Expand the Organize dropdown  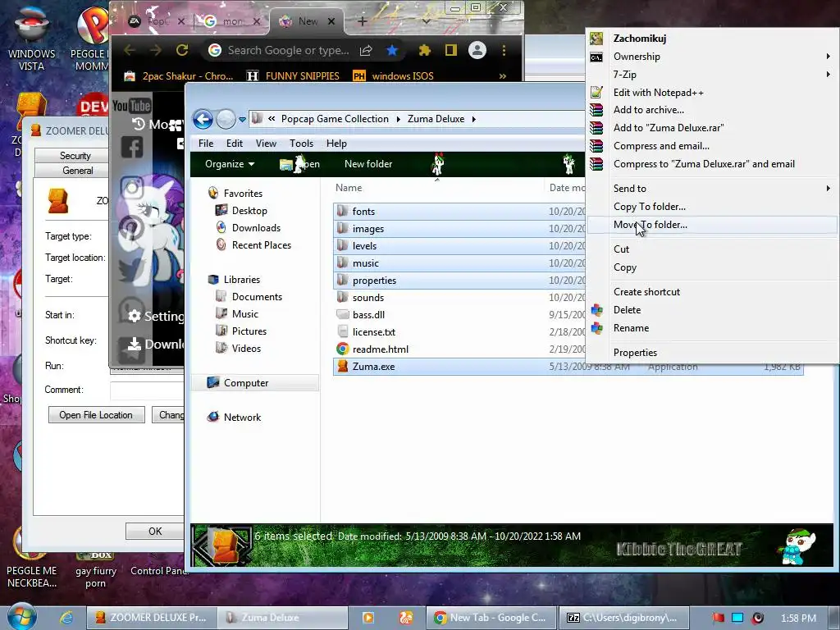pos(230,164)
